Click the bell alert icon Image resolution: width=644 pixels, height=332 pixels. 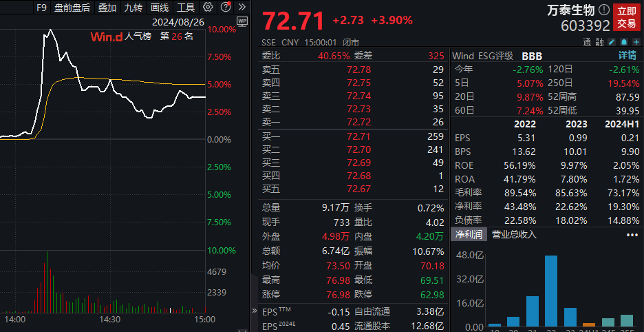(x=624, y=42)
